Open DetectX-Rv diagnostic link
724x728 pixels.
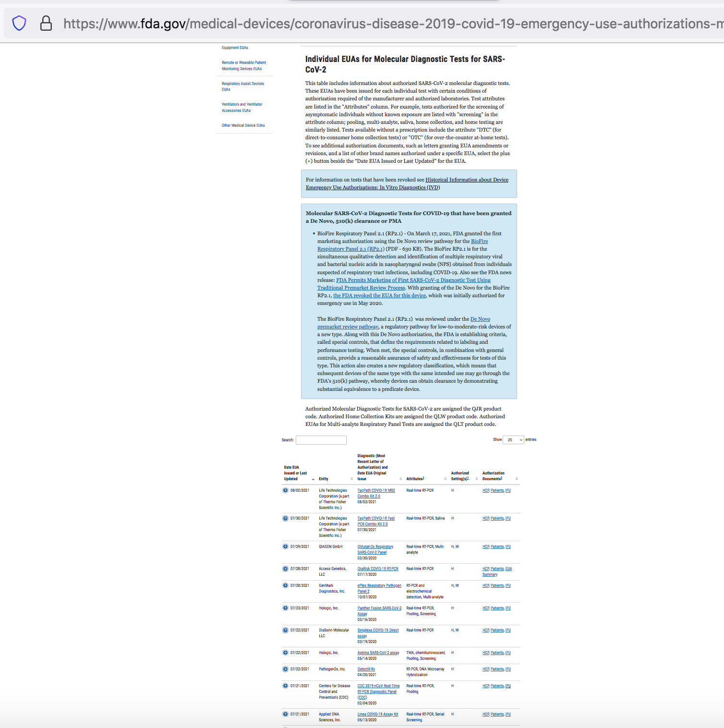[366, 669]
